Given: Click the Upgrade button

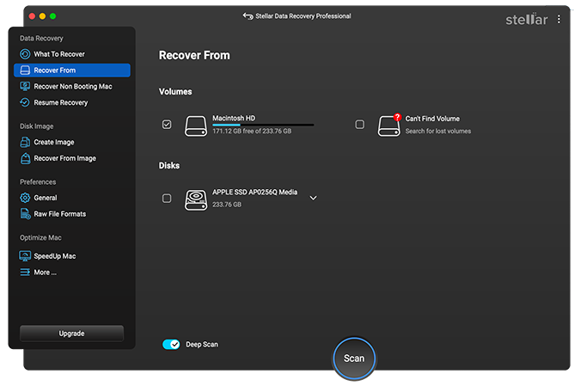Looking at the screenshot, I should 71,333.
